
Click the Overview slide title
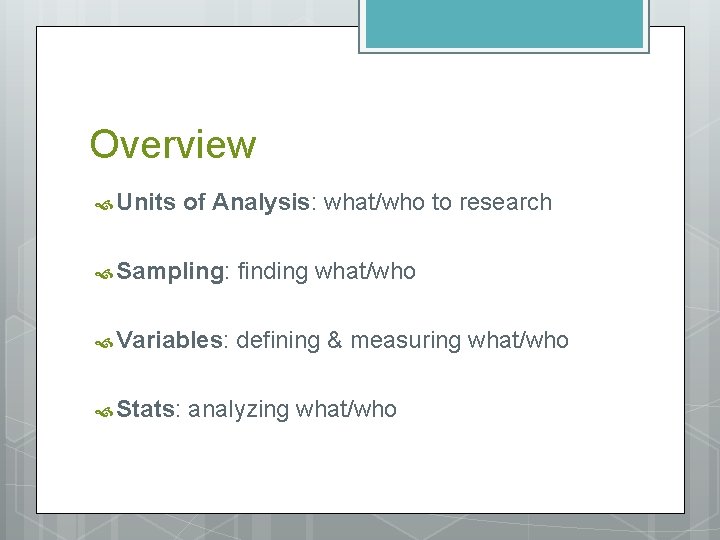tap(173, 145)
